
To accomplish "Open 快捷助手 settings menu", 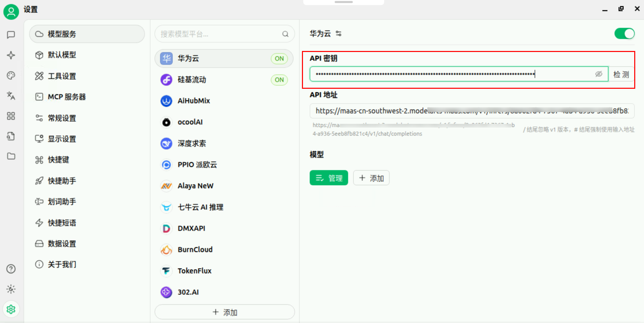I will [x=87, y=181].
